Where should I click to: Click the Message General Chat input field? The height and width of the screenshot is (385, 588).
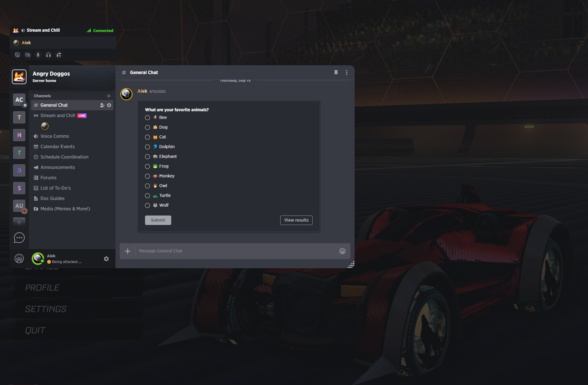[236, 251]
